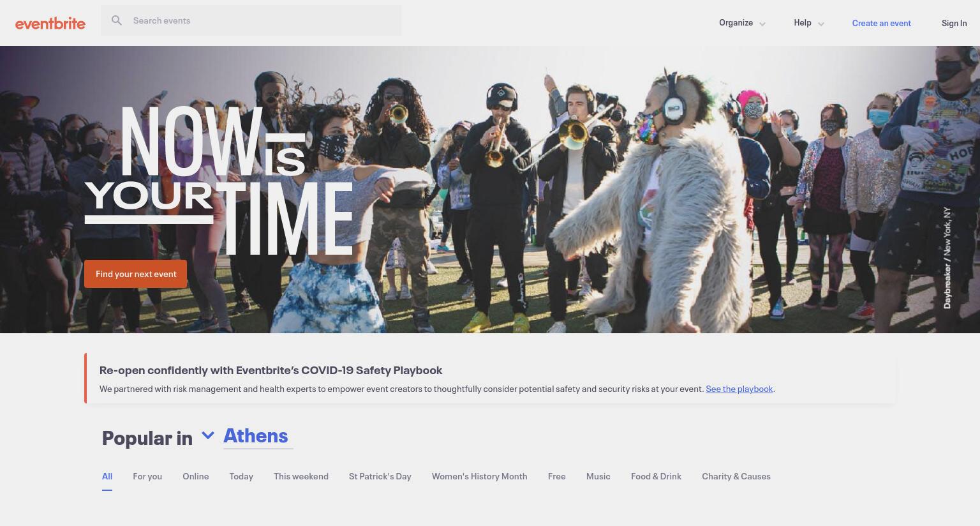Open the Create an event link

[x=881, y=23]
